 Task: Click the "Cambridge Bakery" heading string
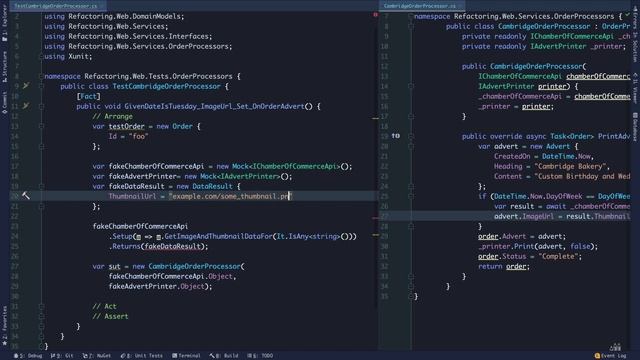click(570, 166)
